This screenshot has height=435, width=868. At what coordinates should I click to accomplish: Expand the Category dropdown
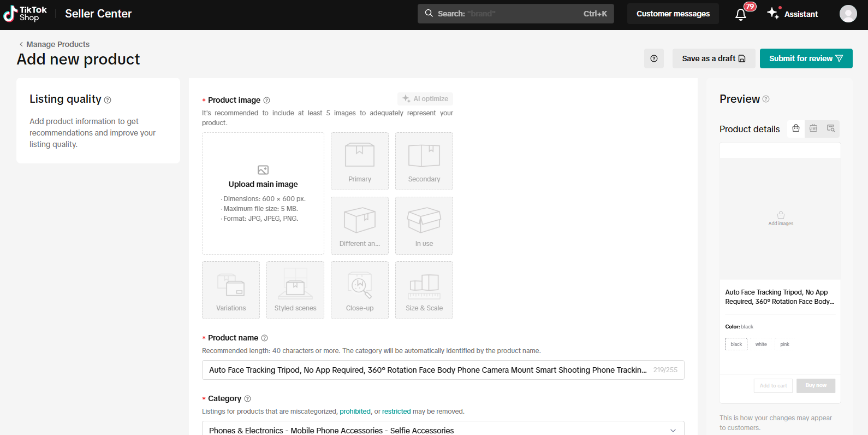pyautogui.click(x=673, y=431)
